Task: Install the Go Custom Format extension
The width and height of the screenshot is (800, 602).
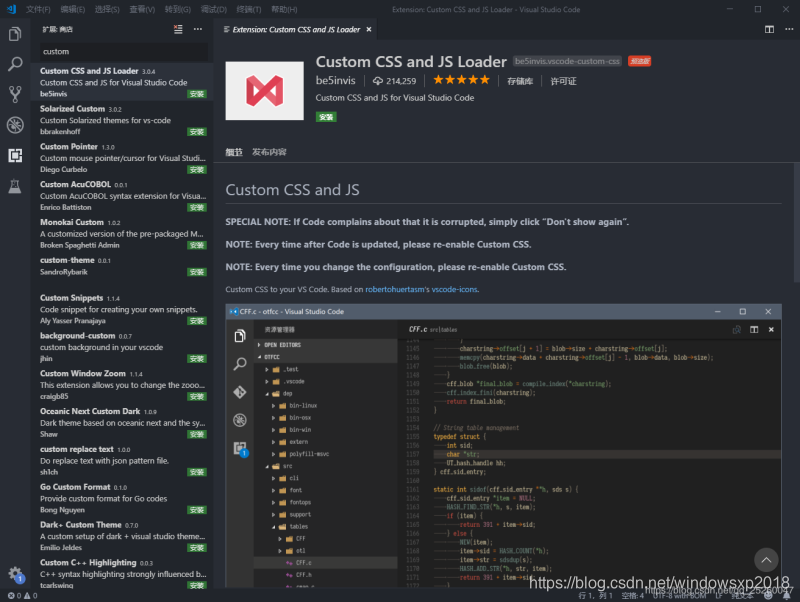Action: pyautogui.click(x=196, y=510)
